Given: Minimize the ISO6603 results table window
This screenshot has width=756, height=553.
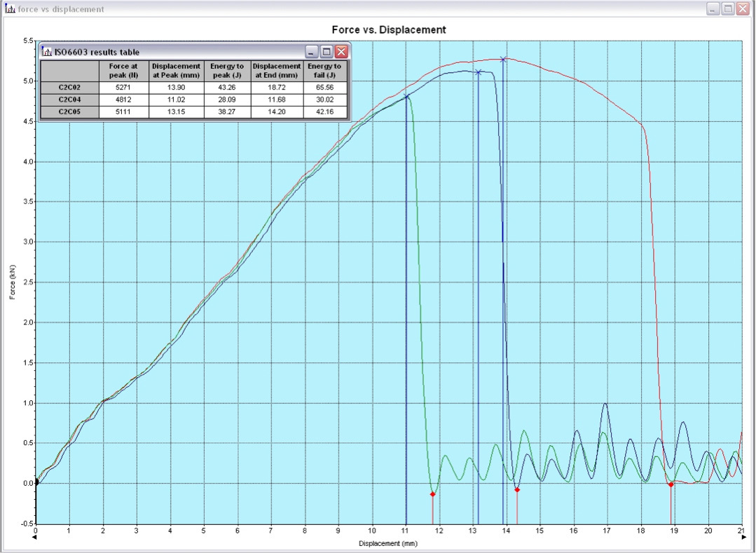Looking at the screenshot, I should (312, 52).
